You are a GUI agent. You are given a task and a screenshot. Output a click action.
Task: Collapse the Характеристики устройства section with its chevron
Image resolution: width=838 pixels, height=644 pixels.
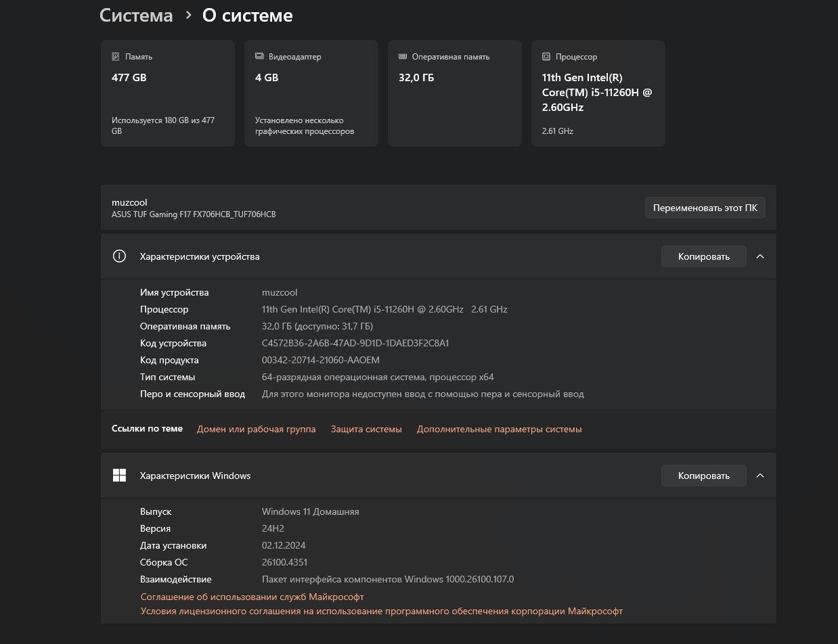click(760, 256)
